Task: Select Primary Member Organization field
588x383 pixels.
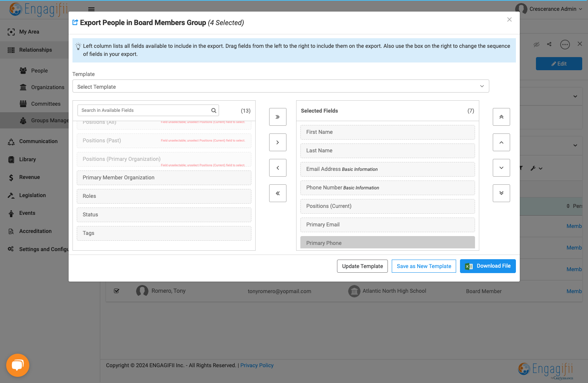Action: 164,178
